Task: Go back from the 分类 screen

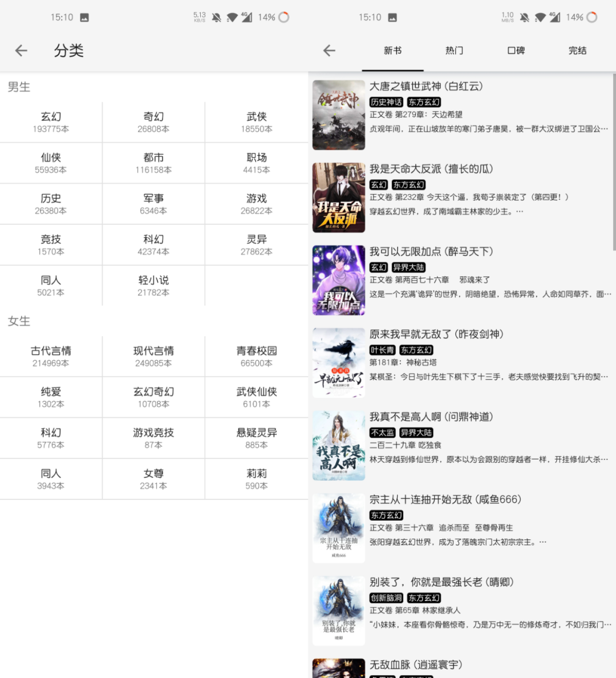Action: (x=21, y=51)
